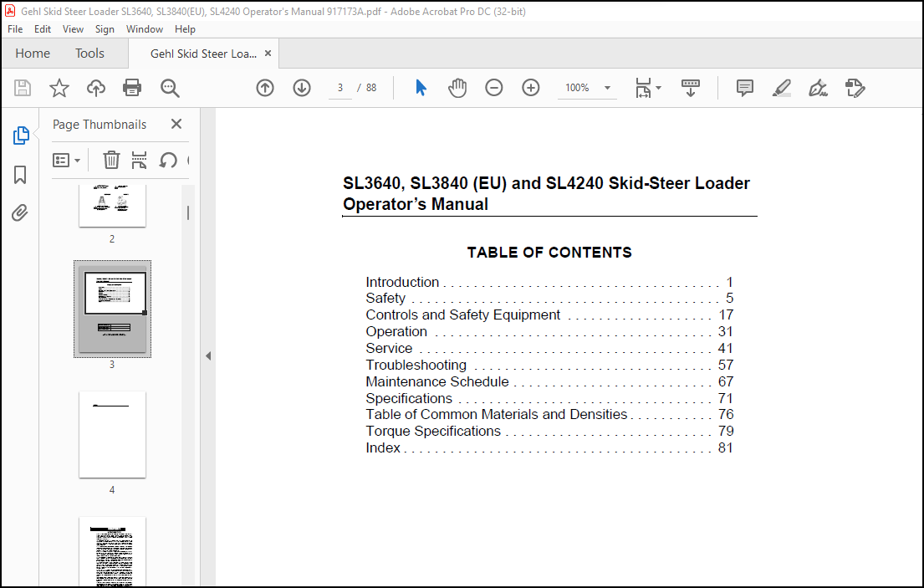Viewport: 924px width, 588px height.
Task: Click the Troubleshooting contents entry
Action: pos(549,365)
